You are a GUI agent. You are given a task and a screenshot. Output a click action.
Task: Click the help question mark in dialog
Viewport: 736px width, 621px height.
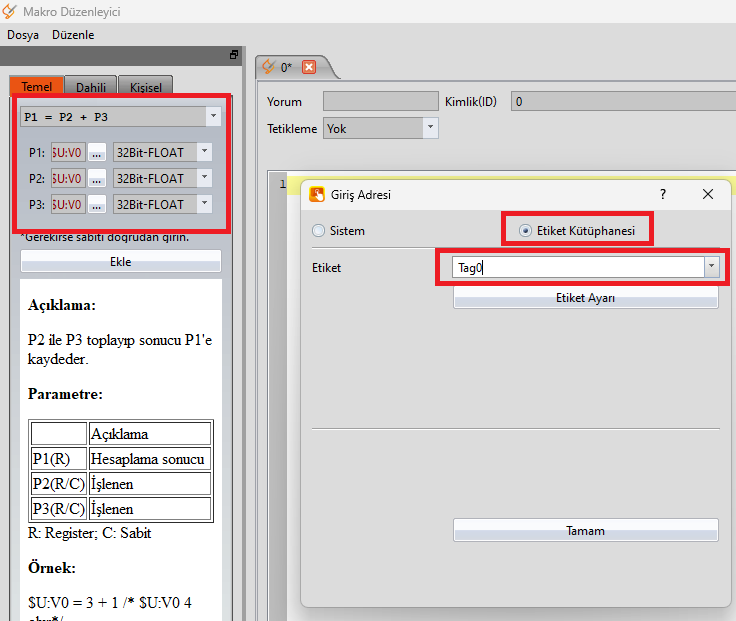663,194
